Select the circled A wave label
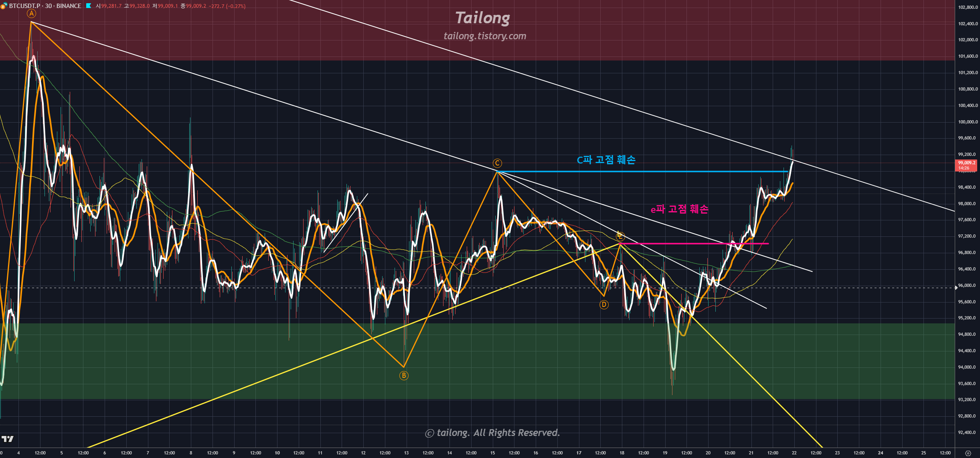Screen dimensions: 980x458 coord(31,14)
